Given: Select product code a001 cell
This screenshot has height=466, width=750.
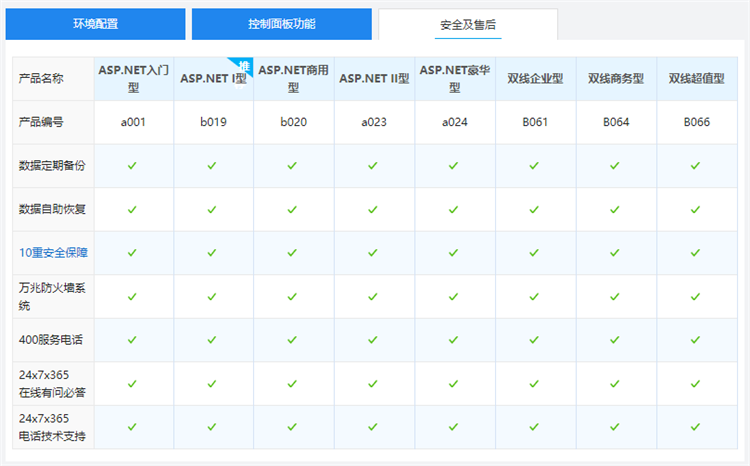Looking at the screenshot, I should pos(134,122).
